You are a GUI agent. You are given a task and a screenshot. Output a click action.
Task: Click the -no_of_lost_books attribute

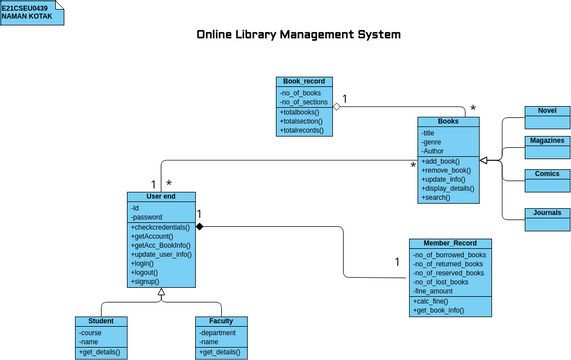[441, 282]
